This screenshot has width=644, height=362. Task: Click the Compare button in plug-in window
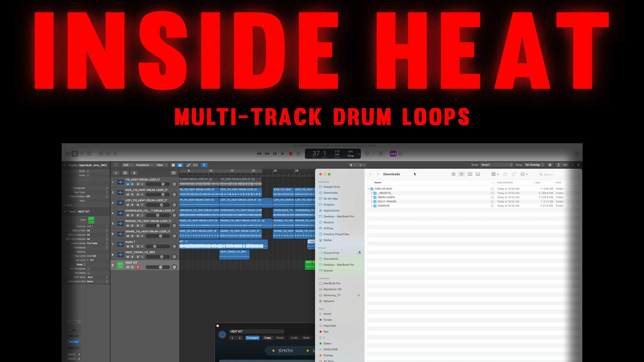click(x=252, y=338)
